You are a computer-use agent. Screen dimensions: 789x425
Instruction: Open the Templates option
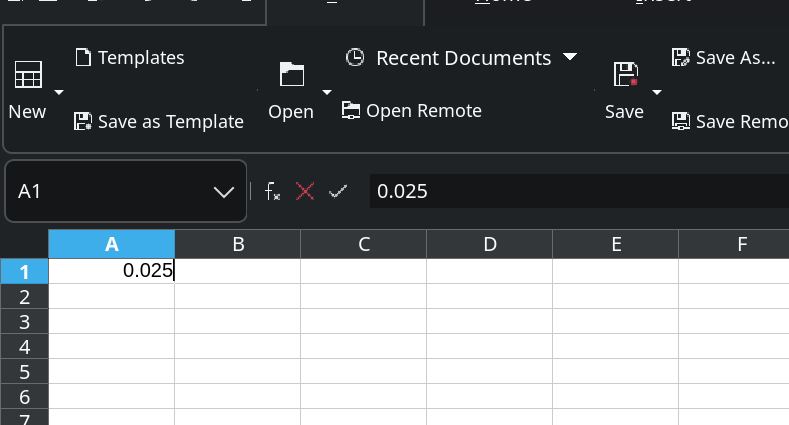pos(130,58)
